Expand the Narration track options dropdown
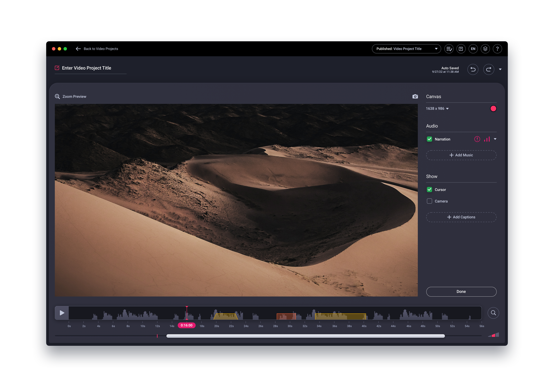This screenshot has height=392, width=554. point(495,139)
